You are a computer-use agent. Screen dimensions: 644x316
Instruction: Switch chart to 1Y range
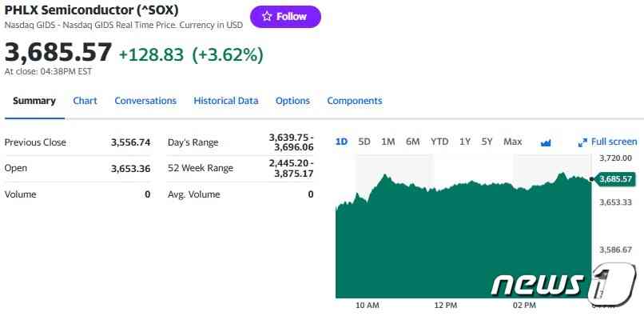[x=465, y=142]
